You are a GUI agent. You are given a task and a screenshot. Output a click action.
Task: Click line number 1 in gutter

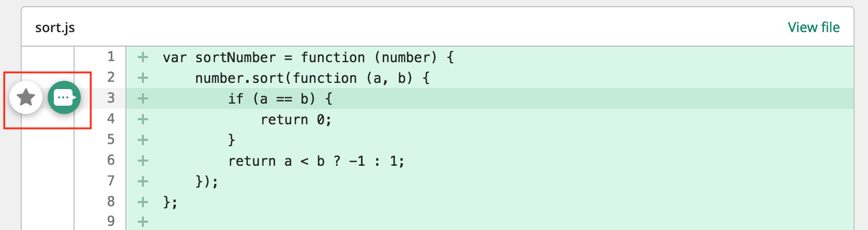click(111, 56)
